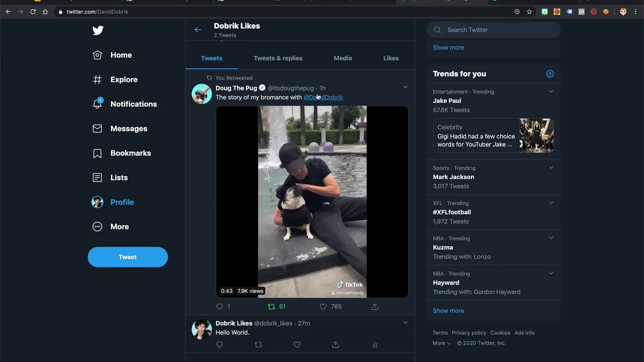
Task: Open Doug The Pug tweet options chevron
Action: (x=406, y=87)
